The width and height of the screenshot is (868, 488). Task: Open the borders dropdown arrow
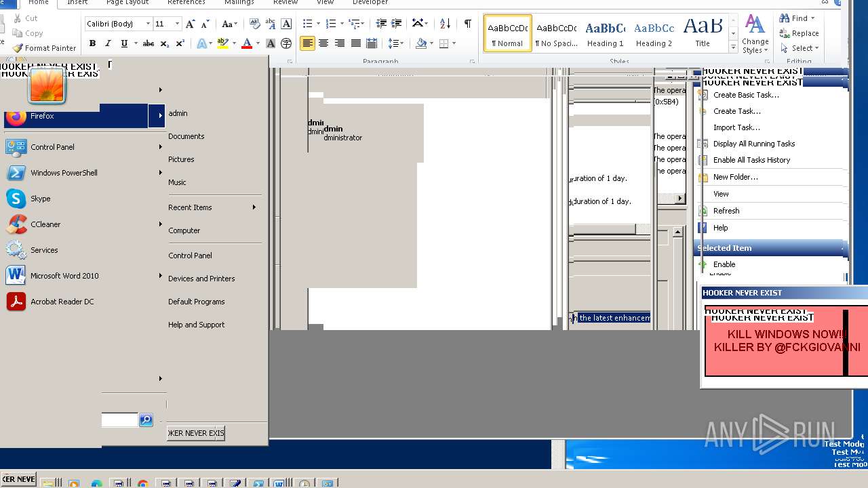tap(454, 43)
